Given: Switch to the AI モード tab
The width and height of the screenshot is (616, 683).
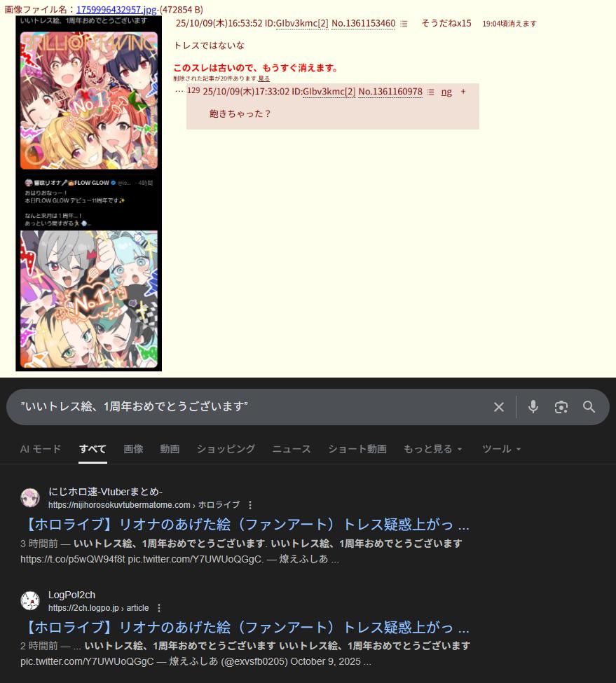Looking at the screenshot, I should click(41, 448).
